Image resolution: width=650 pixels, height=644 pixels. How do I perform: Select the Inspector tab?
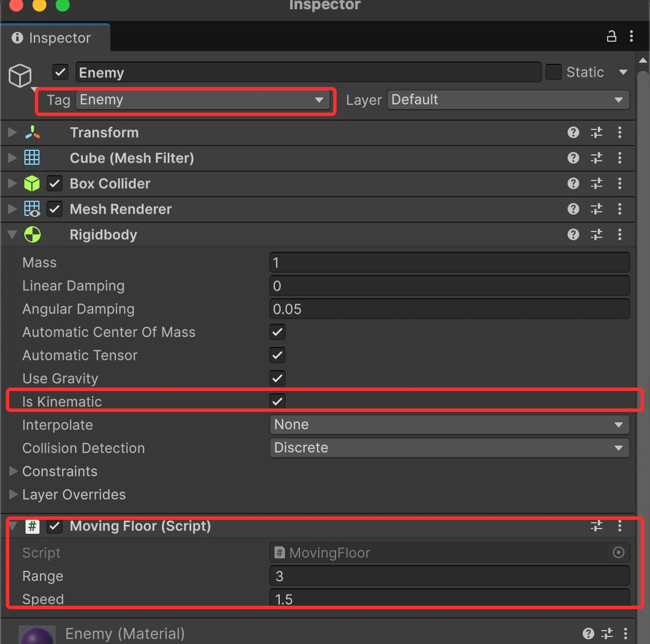(56, 38)
